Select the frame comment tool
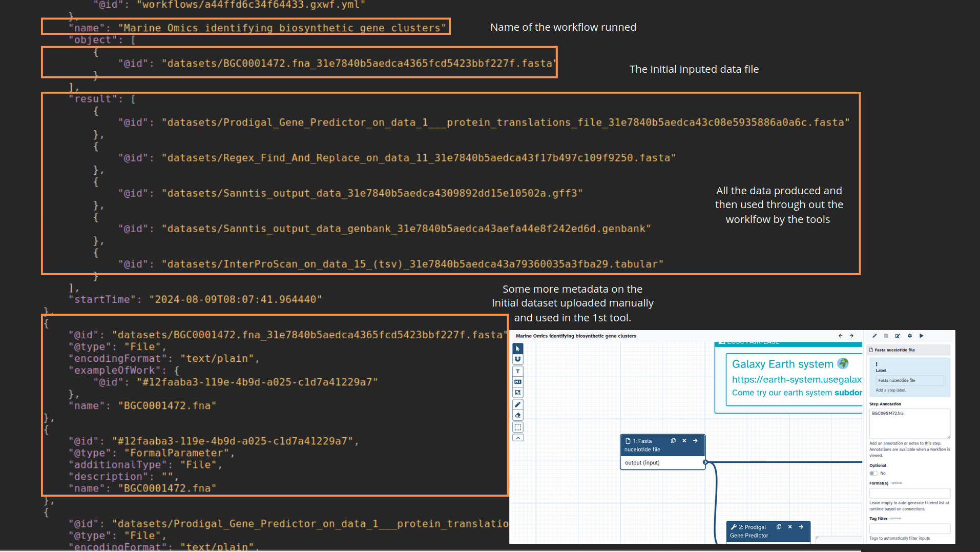980x552 pixels. click(x=518, y=393)
